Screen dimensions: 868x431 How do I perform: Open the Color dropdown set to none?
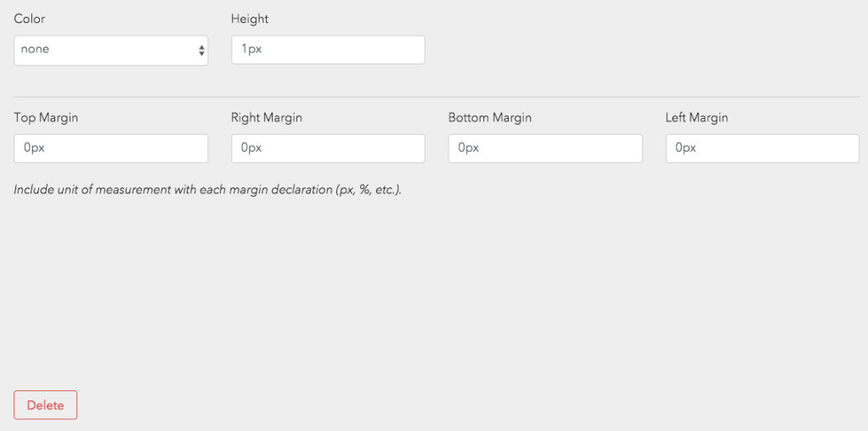pyautogui.click(x=110, y=50)
